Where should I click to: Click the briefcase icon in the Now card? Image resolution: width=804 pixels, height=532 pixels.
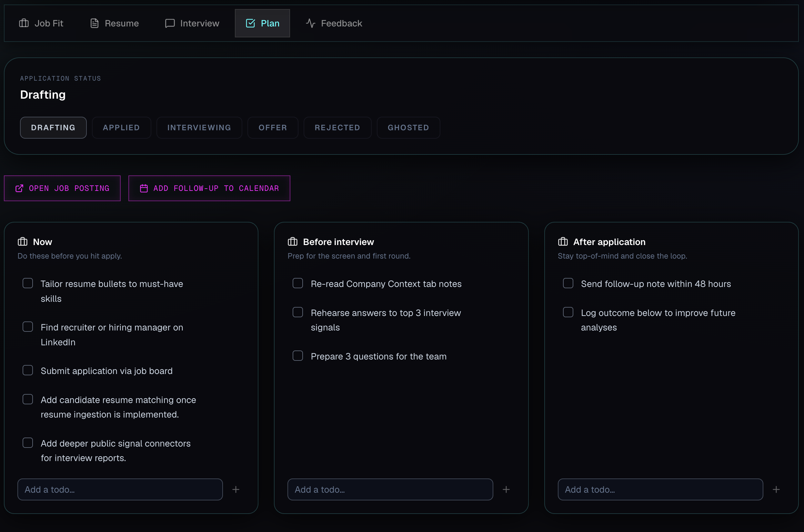(x=22, y=241)
